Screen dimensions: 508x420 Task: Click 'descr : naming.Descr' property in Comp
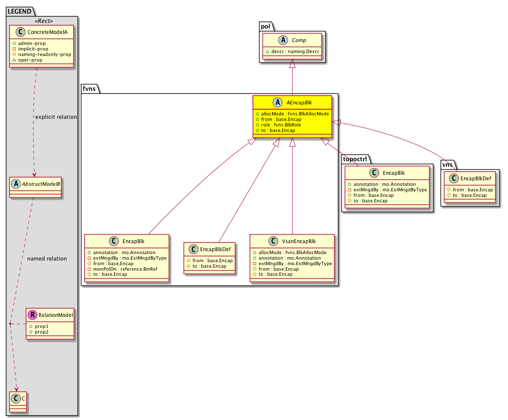(x=292, y=52)
